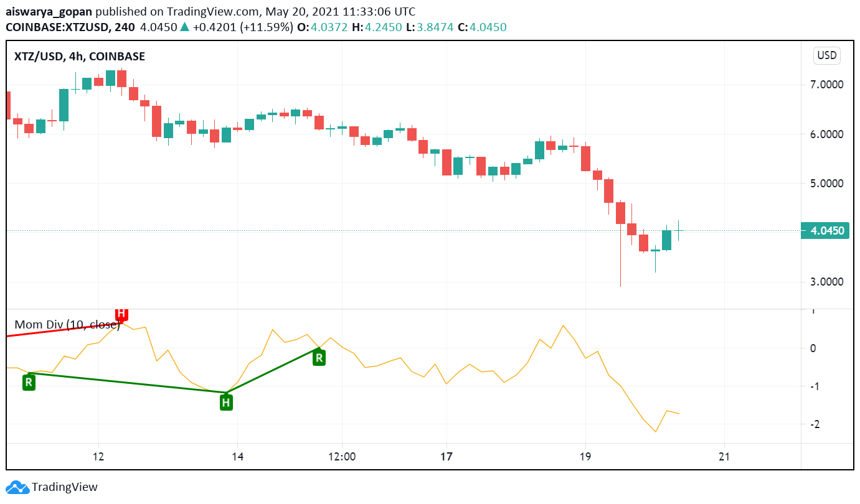860x504 pixels.
Task: Click the 0 level on momentum axis
Action: coord(813,348)
